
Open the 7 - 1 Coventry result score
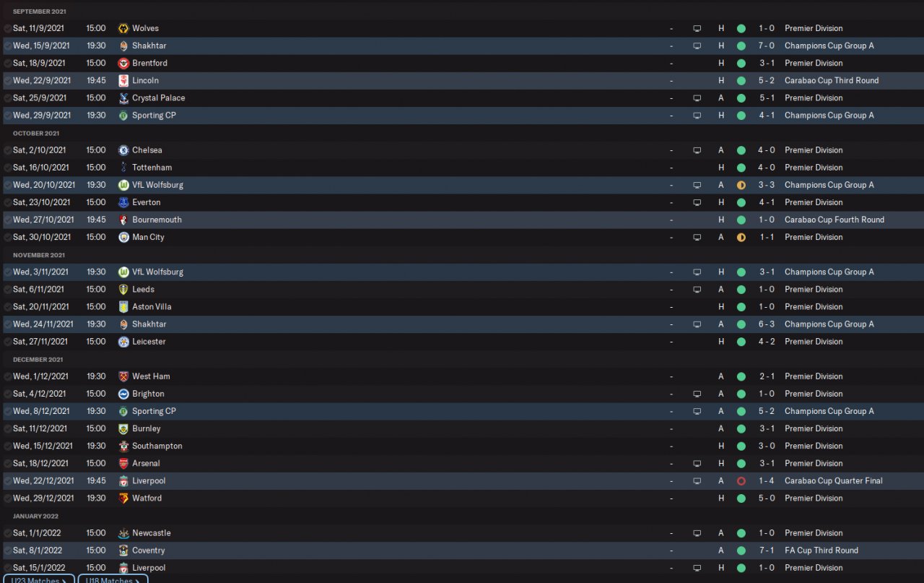766,550
